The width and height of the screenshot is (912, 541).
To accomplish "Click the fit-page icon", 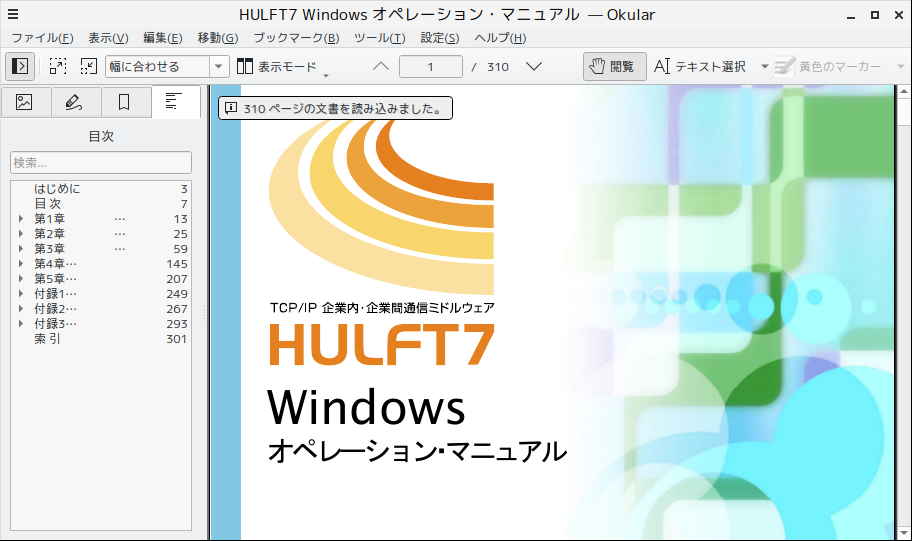I will click(88, 66).
